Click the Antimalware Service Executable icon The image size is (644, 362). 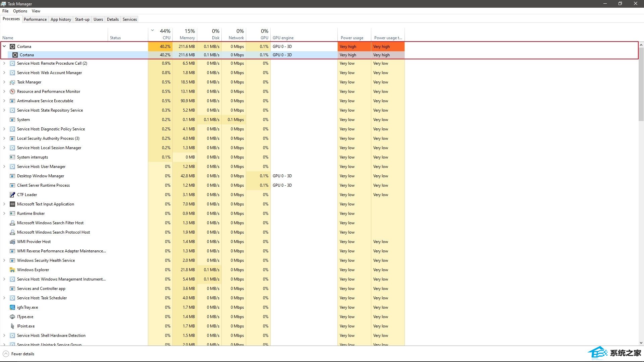point(12,101)
